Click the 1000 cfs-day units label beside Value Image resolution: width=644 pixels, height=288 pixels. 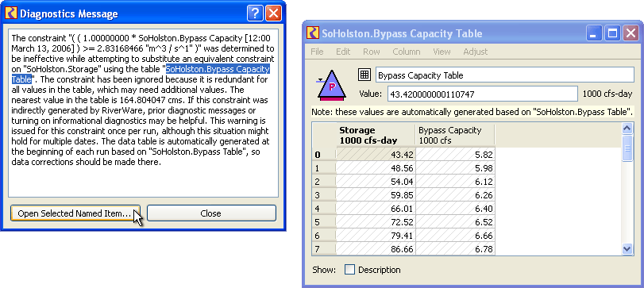point(607,94)
